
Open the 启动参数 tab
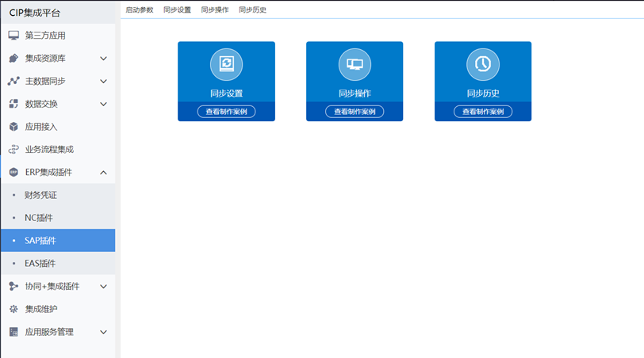140,10
